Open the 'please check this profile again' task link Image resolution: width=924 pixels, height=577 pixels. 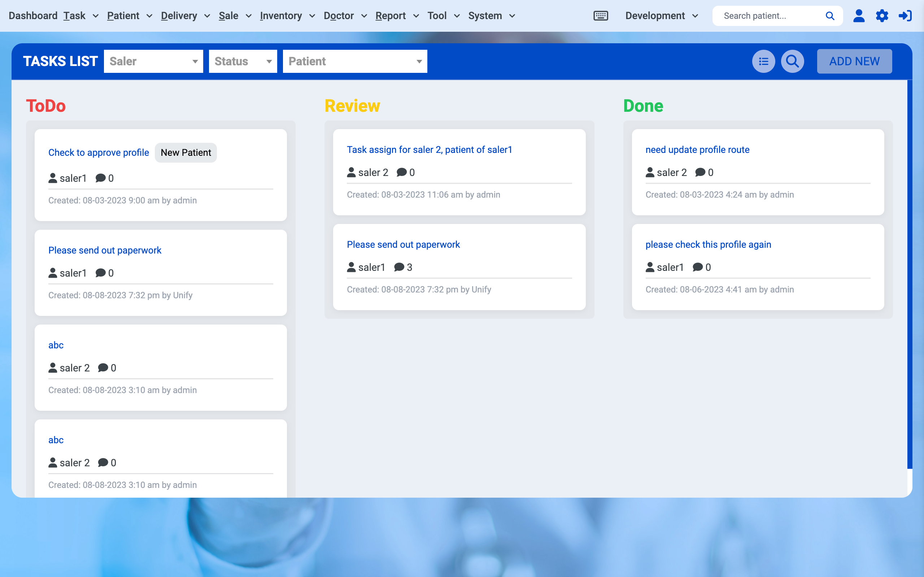(x=708, y=244)
